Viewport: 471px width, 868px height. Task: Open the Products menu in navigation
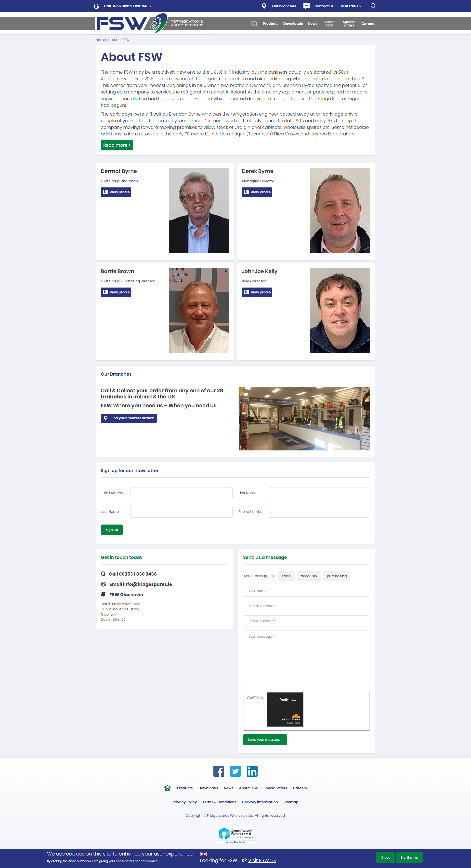point(271,24)
